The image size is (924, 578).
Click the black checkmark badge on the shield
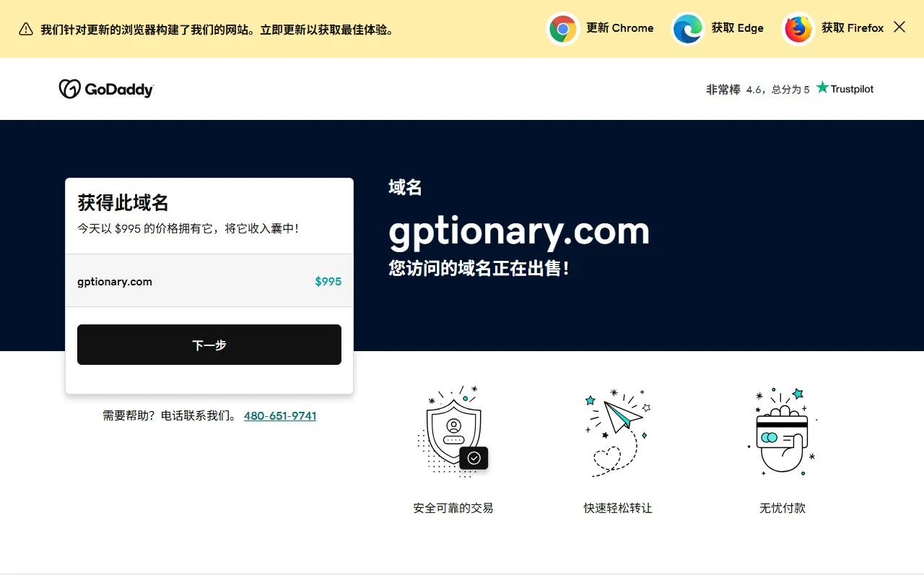(x=474, y=458)
